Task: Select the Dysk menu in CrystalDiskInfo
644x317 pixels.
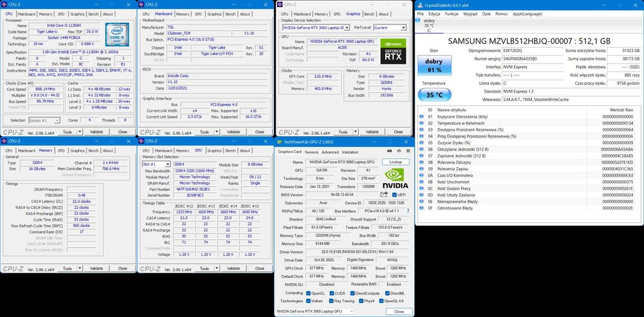Action: (486, 14)
